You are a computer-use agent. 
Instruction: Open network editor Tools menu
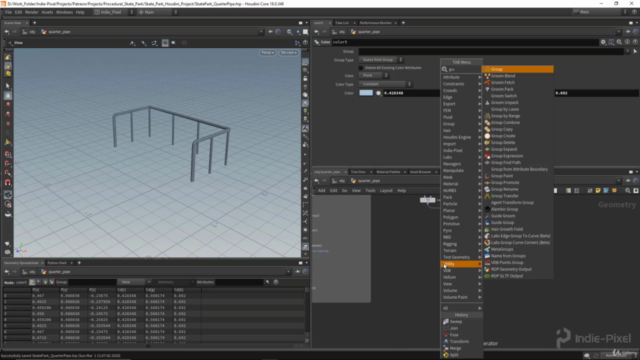click(370, 191)
